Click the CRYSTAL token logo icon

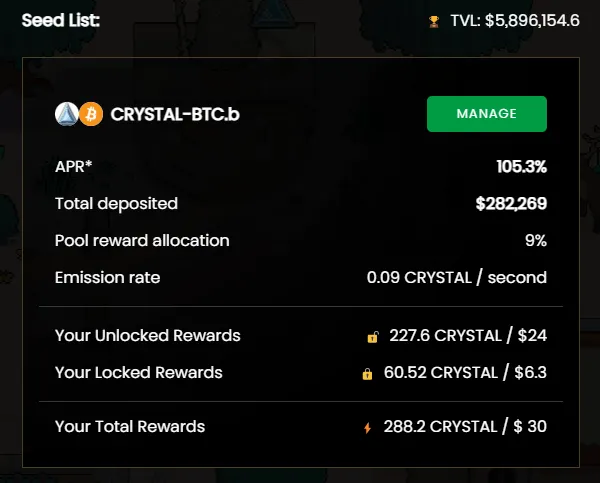67,114
